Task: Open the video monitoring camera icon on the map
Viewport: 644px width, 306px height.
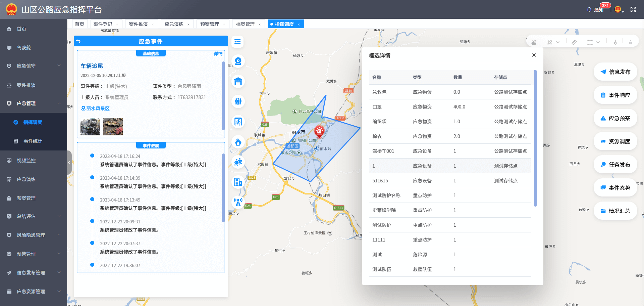Action: 238,61
